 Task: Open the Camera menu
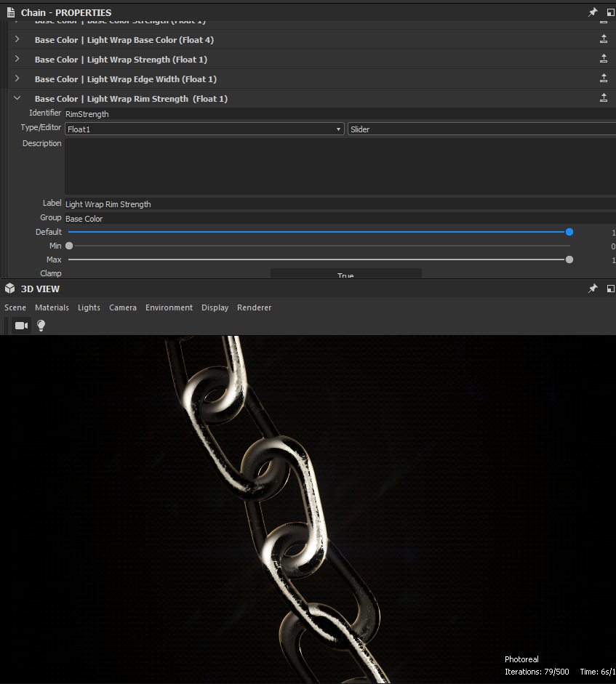[123, 307]
